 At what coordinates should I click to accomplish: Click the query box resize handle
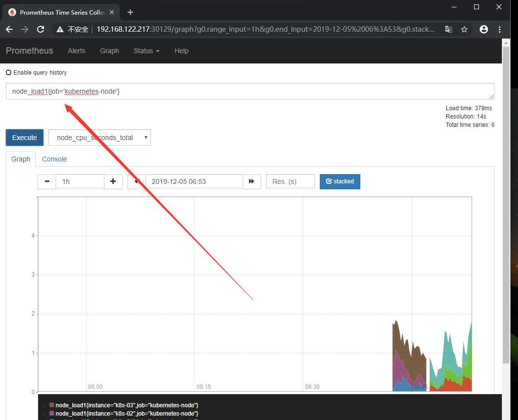click(x=492, y=97)
